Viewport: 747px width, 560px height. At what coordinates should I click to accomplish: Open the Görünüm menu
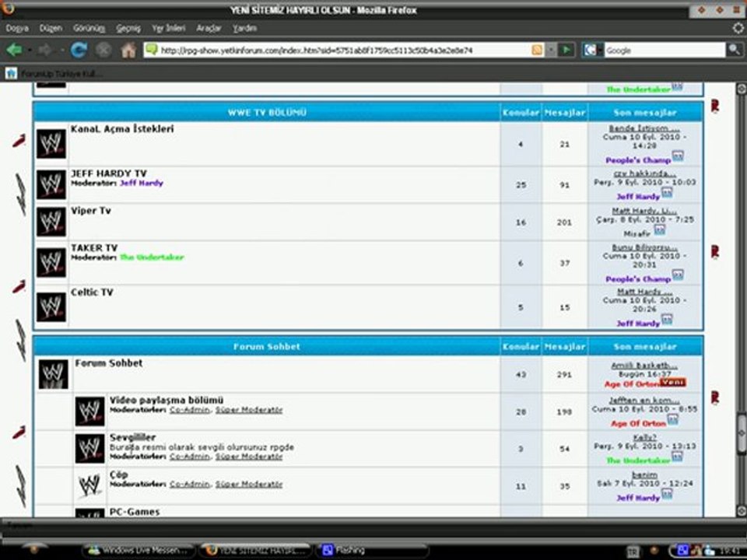tap(89, 28)
